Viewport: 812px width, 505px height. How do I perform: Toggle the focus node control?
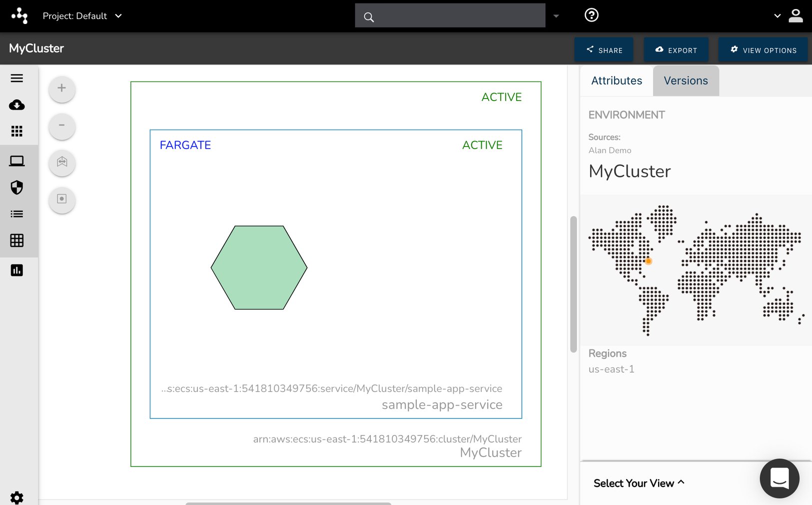(x=61, y=199)
